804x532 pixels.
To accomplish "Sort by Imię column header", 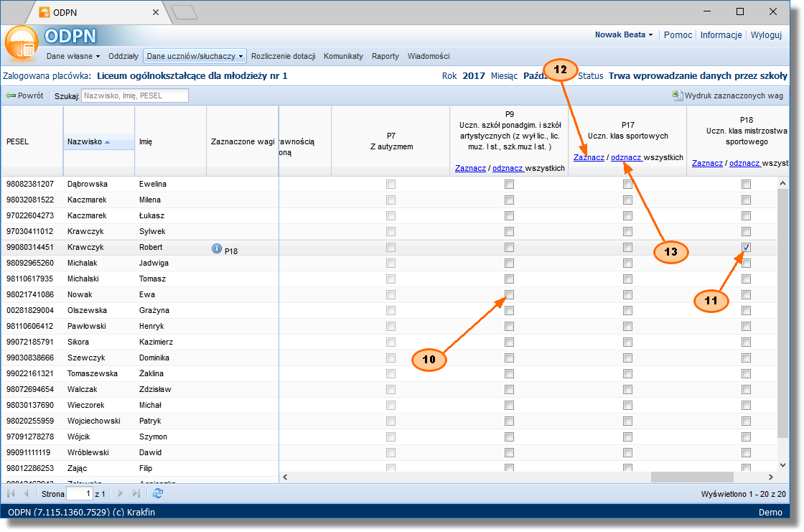I will [x=170, y=141].
